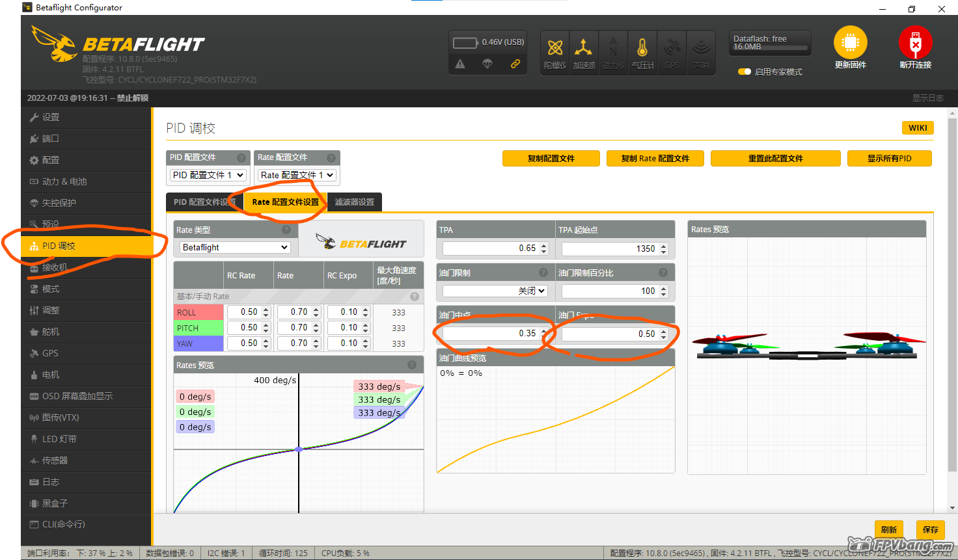958x560 pixels.
Task: Click 显示日志 show log link
Action: tap(927, 98)
